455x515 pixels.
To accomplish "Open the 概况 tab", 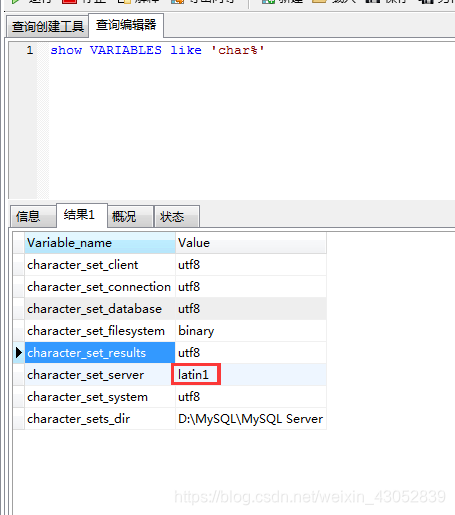I will (x=130, y=217).
